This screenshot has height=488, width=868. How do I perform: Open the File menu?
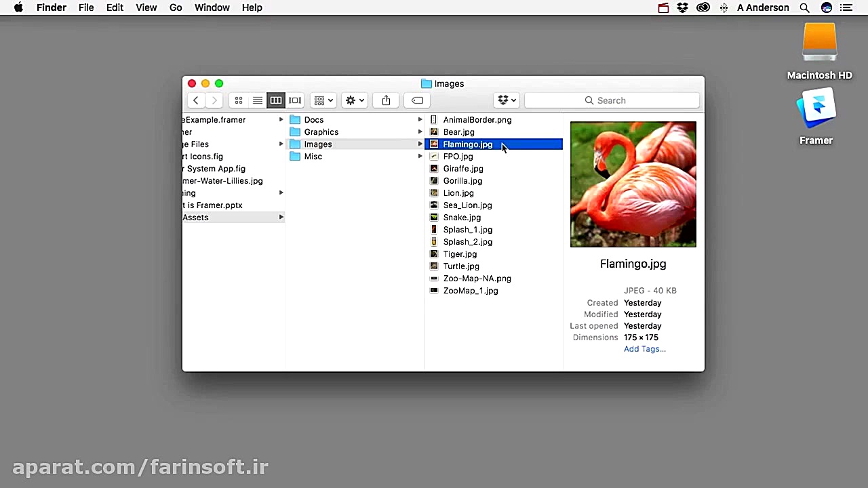pyautogui.click(x=86, y=7)
